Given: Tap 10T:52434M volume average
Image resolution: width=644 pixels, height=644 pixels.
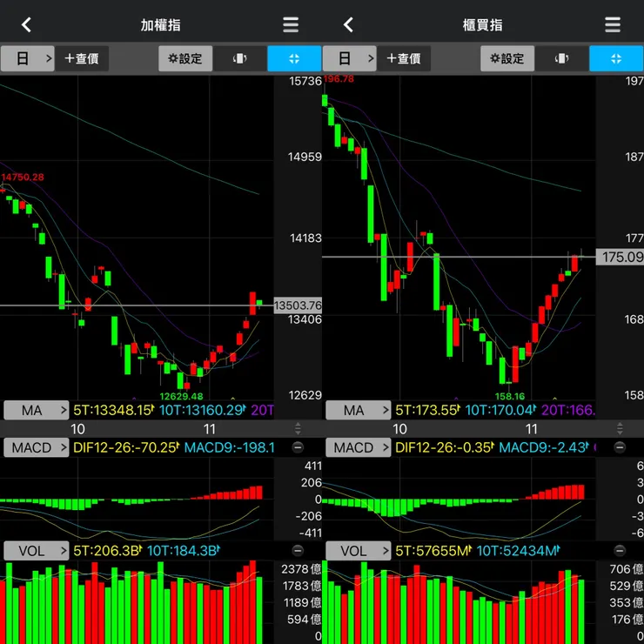Looking at the screenshot, I should tap(519, 551).
